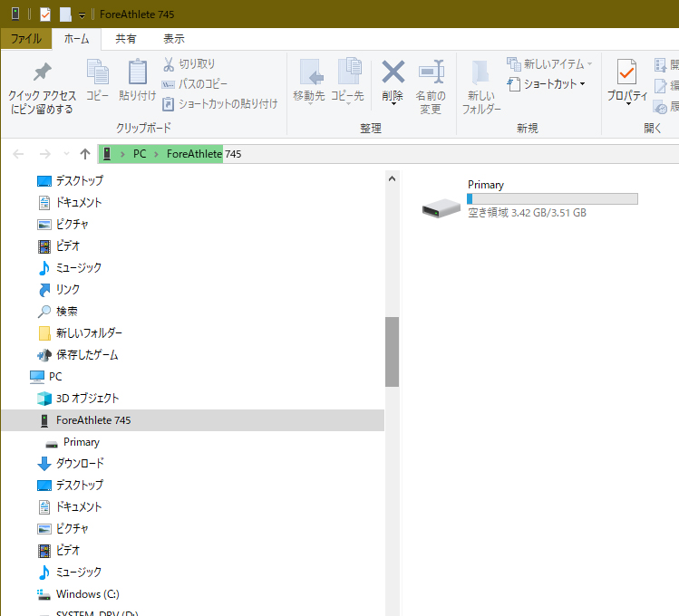Select ビデオ under PC in tree
679x616 pixels.
click(x=59, y=550)
